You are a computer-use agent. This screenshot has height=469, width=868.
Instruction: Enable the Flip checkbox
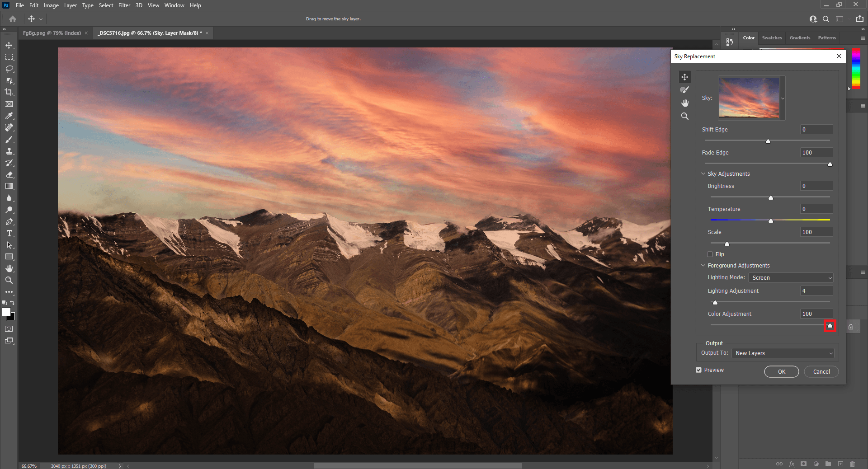(710, 254)
